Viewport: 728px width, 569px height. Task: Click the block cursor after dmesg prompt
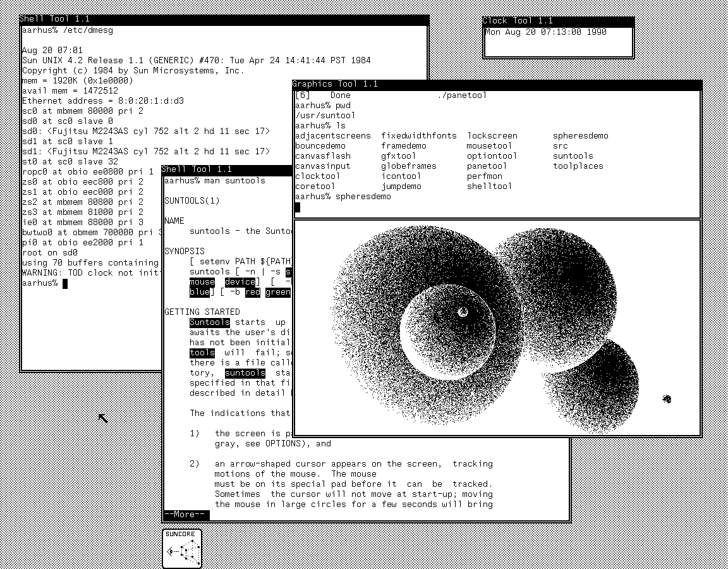[x=65, y=284]
